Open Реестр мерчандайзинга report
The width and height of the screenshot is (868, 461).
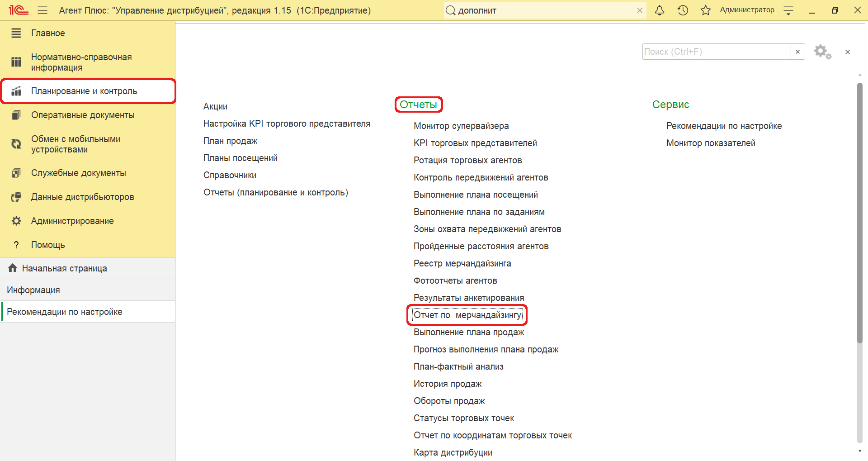pos(462,263)
